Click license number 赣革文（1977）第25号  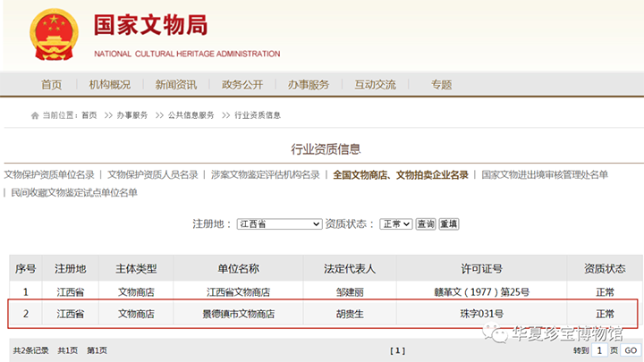(481, 292)
